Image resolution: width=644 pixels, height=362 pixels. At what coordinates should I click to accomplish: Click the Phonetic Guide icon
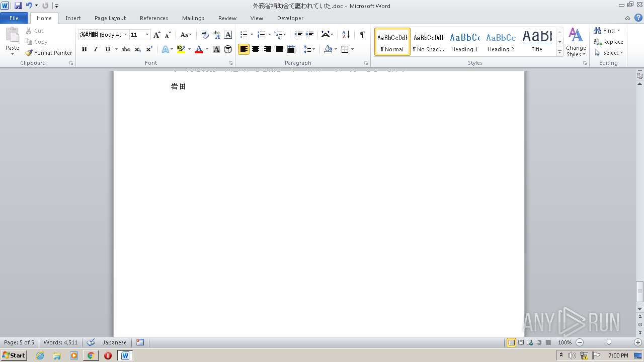216,35
